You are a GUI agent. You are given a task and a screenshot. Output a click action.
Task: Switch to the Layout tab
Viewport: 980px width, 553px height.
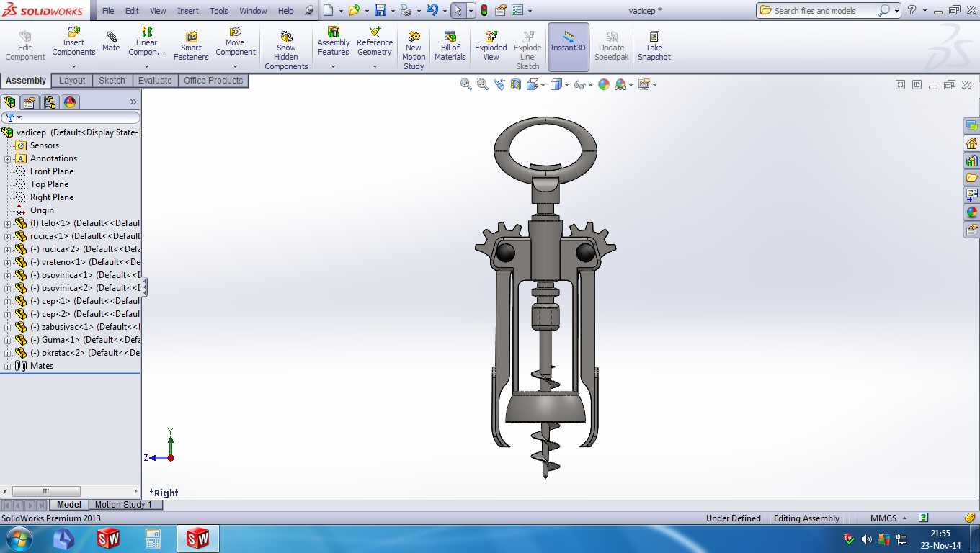coord(72,81)
